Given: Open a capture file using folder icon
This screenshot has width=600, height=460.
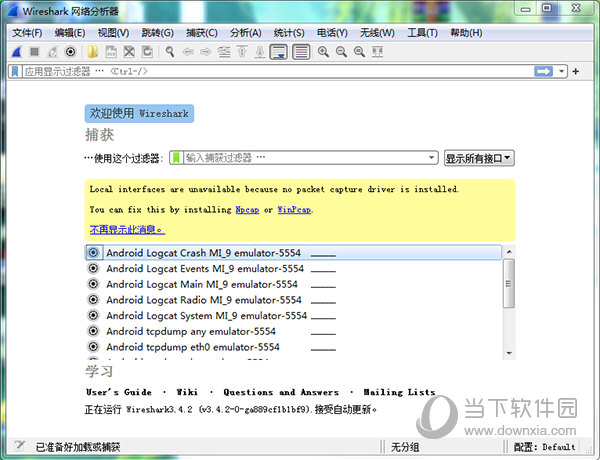Looking at the screenshot, I should point(93,52).
